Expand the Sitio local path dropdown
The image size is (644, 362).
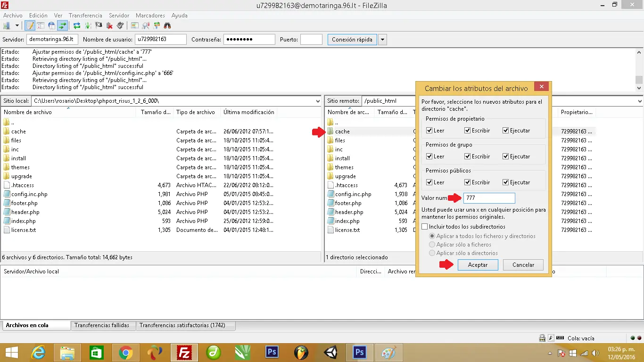(x=317, y=101)
